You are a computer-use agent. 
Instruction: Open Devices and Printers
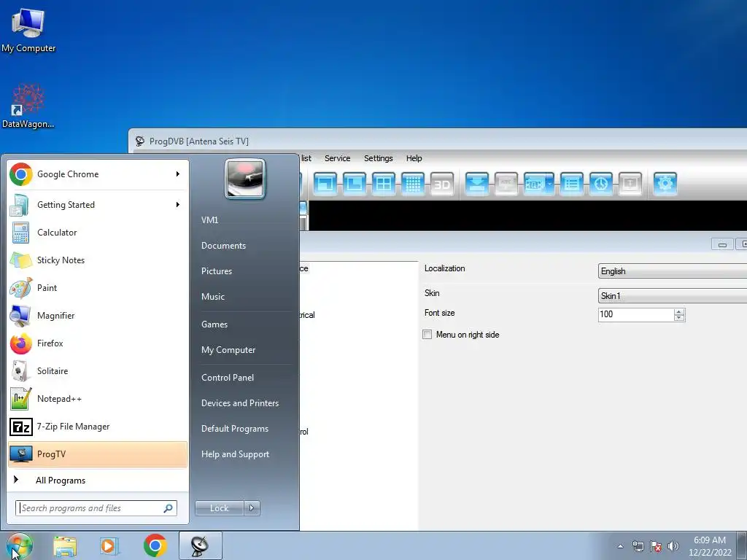(x=239, y=402)
